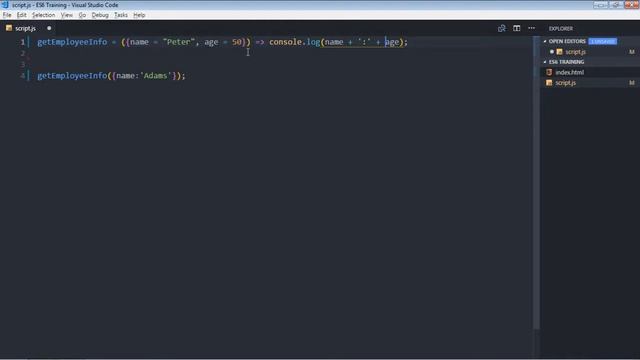Click the string "Peter" in code
Viewport: 640px width, 360px height.
pyautogui.click(x=179, y=42)
